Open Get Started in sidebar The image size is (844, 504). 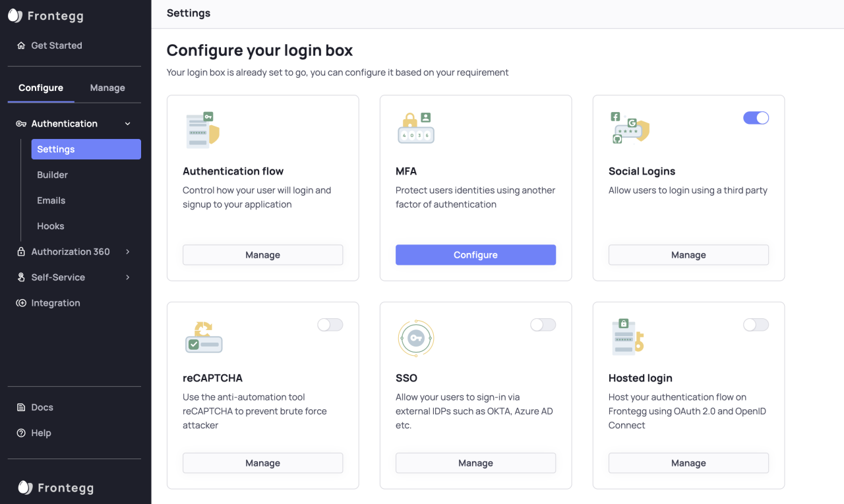[x=57, y=45]
